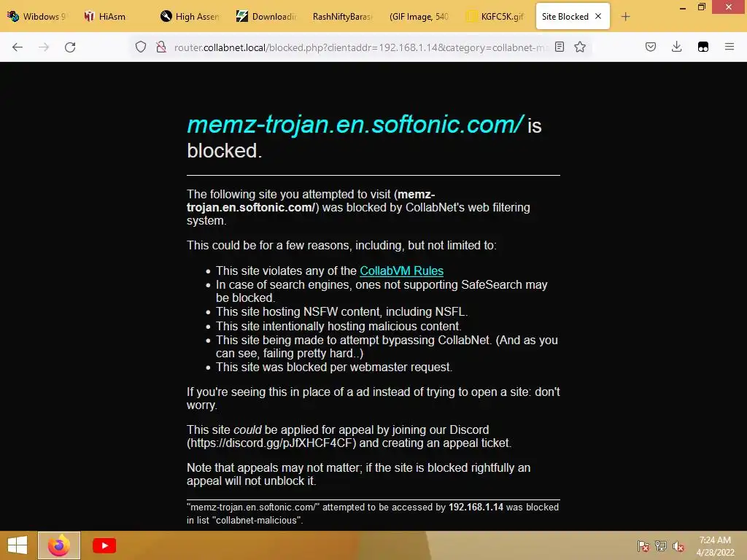Switch to the High Assen tab
This screenshot has height=560, width=747.
tap(190, 17)
